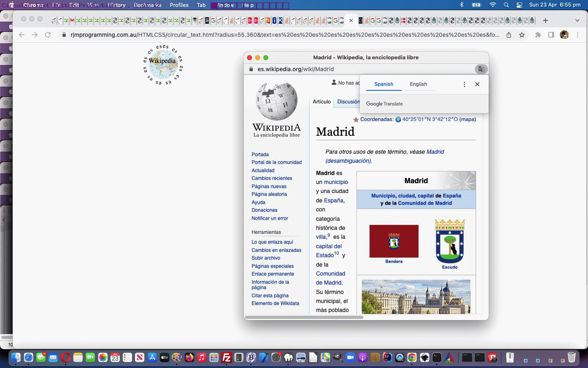Open Páginas nuevas link
588x368 pixels.
(269, 186)
